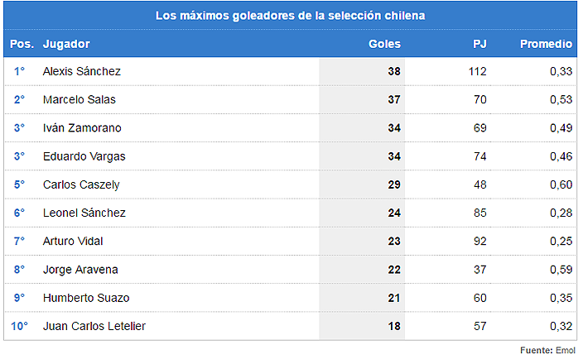This screenshot has height=364, width=588.
Task: Click the Promedio column header
Action: pos(546,44)
